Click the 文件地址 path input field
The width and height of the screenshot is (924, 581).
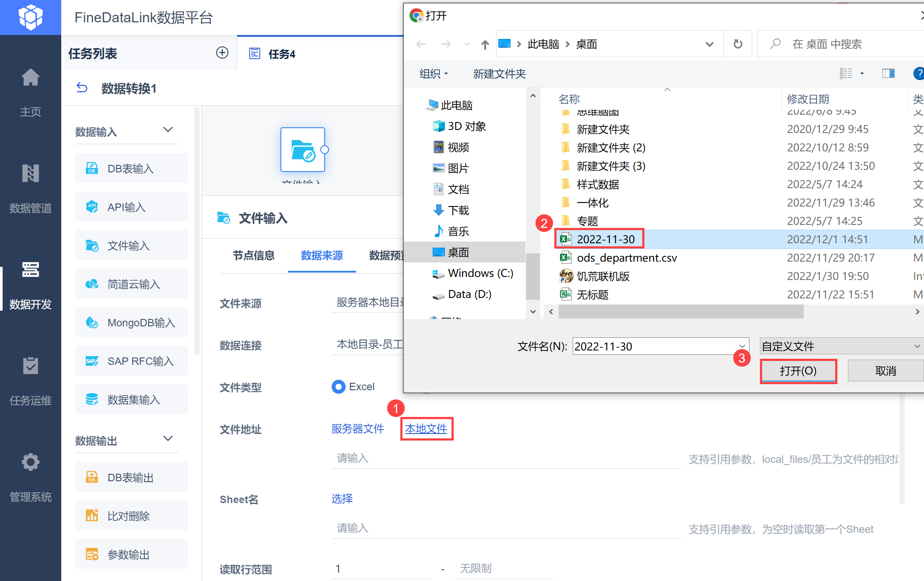point(506,458)
